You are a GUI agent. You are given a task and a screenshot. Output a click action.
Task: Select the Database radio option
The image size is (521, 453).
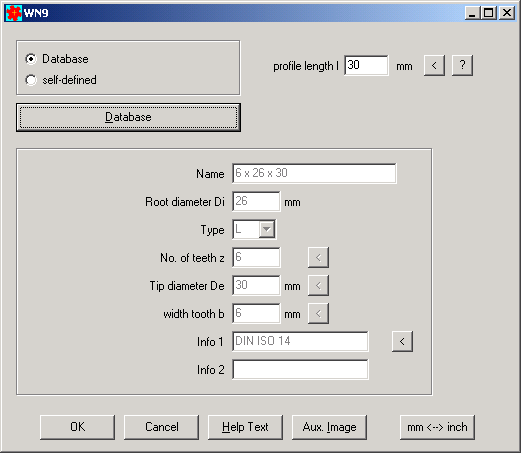tap(31, 59)
